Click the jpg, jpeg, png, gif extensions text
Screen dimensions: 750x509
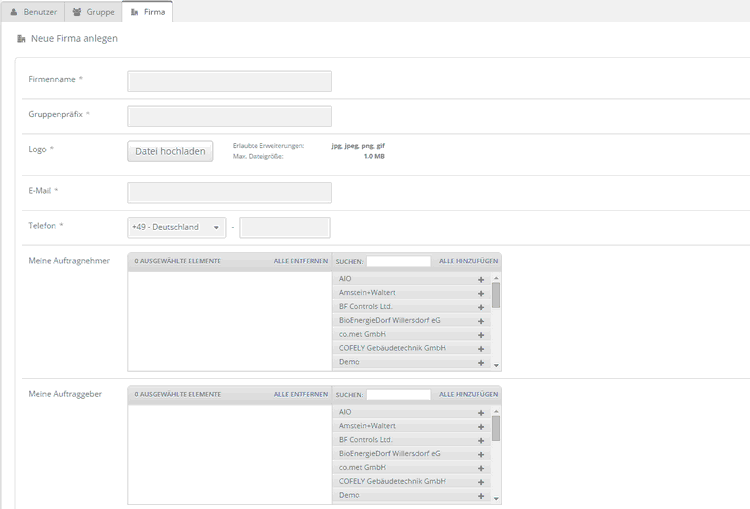click(358, 146)
